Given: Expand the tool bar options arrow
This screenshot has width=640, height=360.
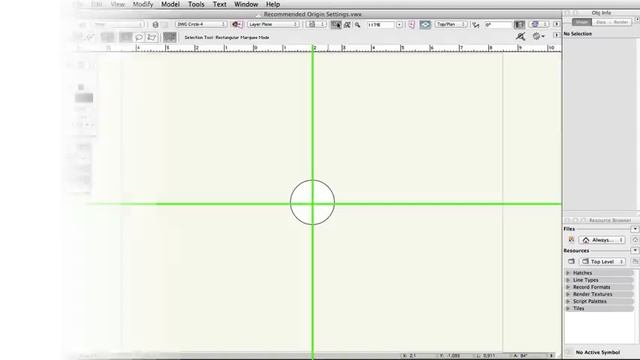Looking at the screenshot, I should point(556,36).
